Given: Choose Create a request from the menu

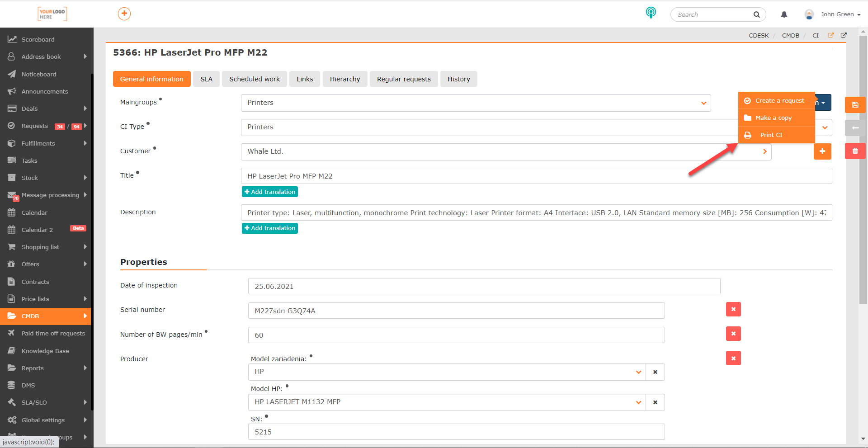Looking at the screenshot, I should [777, 100].
